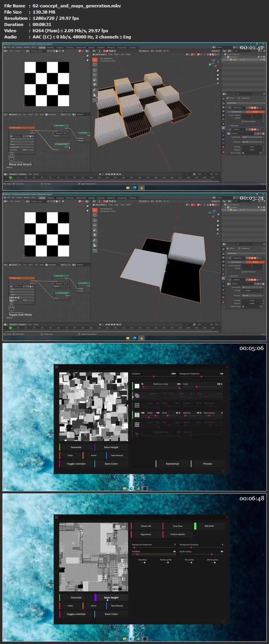Click Background brightness slider in 00:05:06 generator
The image size is (269, 644).
coord(201,376)
